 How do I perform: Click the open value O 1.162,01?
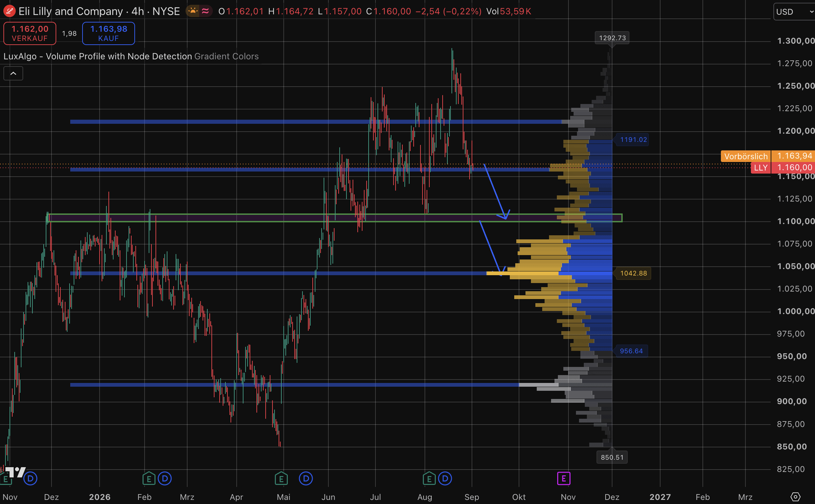241,11
